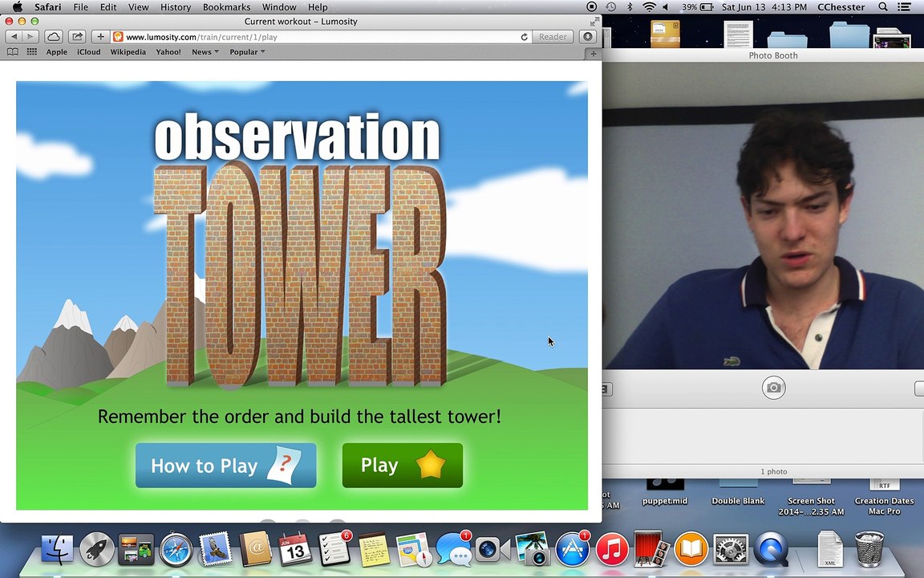This screenshot has width=924, height=578.
Task: Click the lumosity.com address field
Action: coord(321,37)
